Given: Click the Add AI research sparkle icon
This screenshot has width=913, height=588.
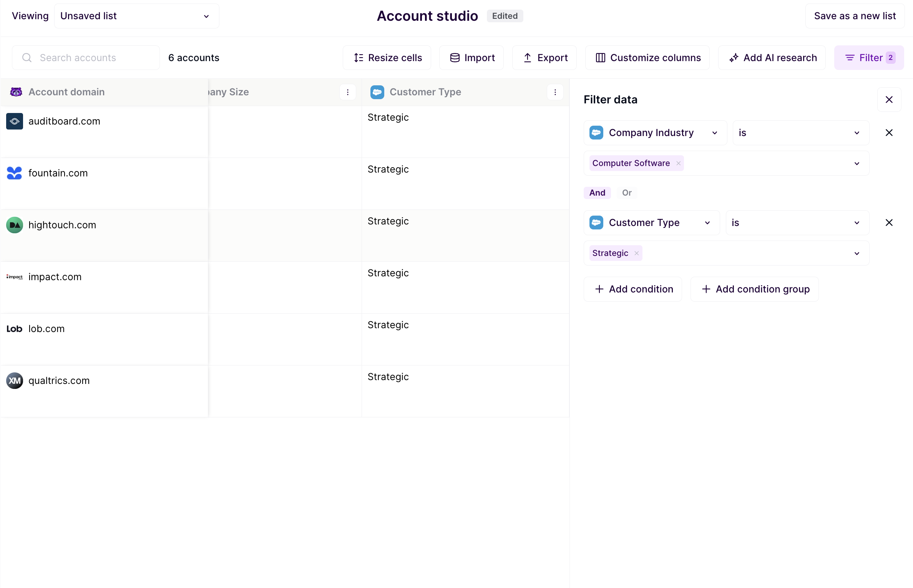Looking at the screenshot, I should (x=734, y=57).
